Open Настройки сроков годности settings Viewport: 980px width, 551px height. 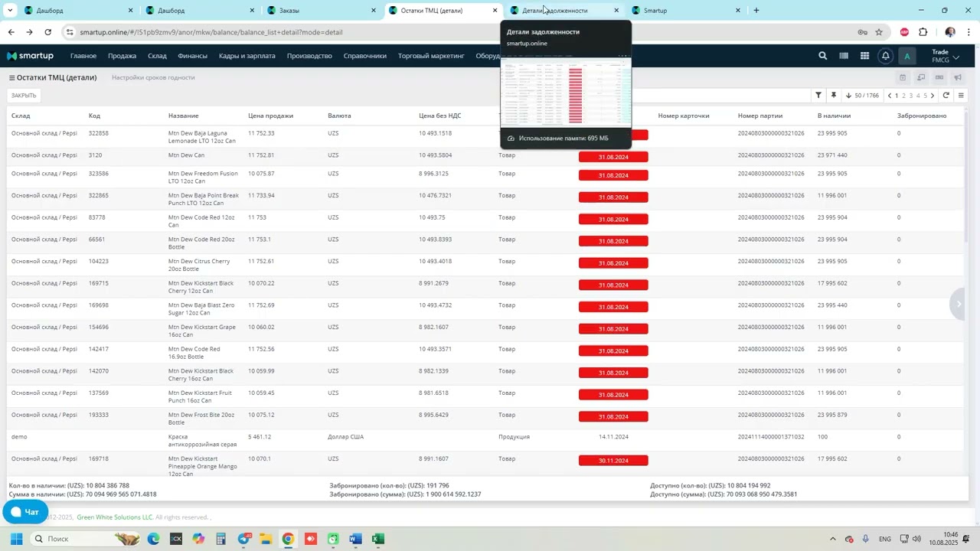[153, 77]
